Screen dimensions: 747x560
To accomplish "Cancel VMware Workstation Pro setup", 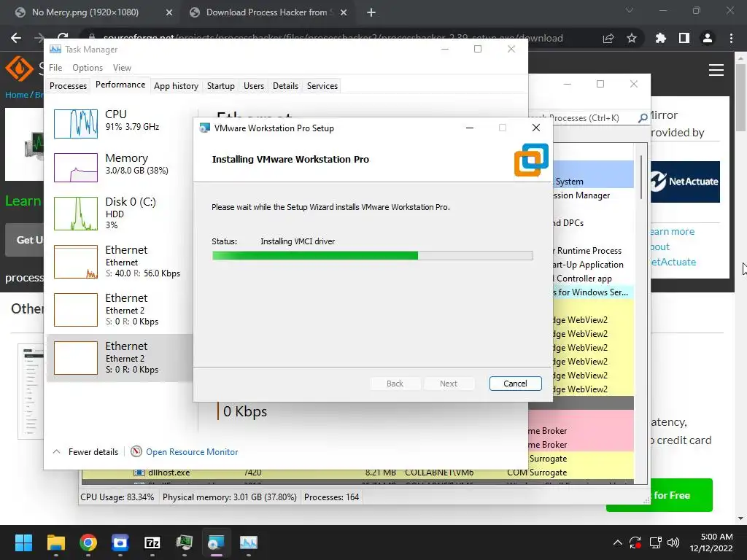I will 515,384.
